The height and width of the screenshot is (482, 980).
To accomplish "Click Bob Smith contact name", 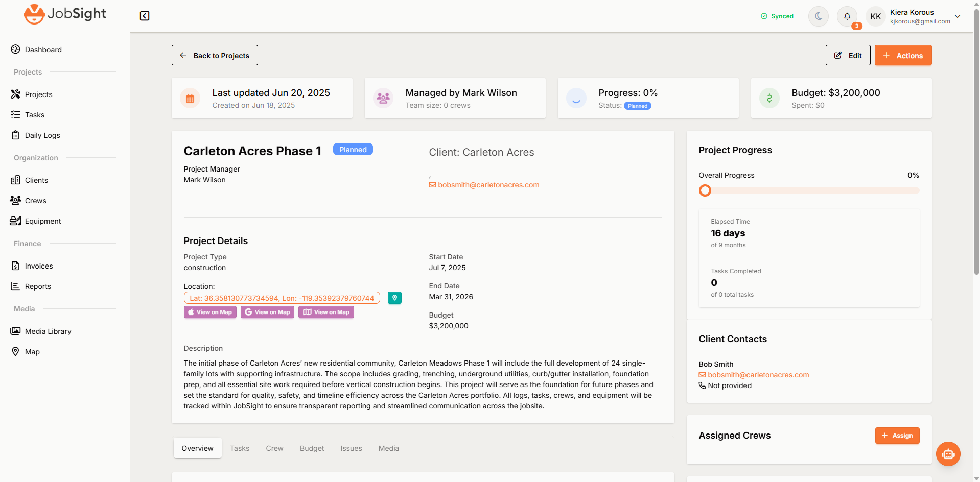I will pos(716,364).
